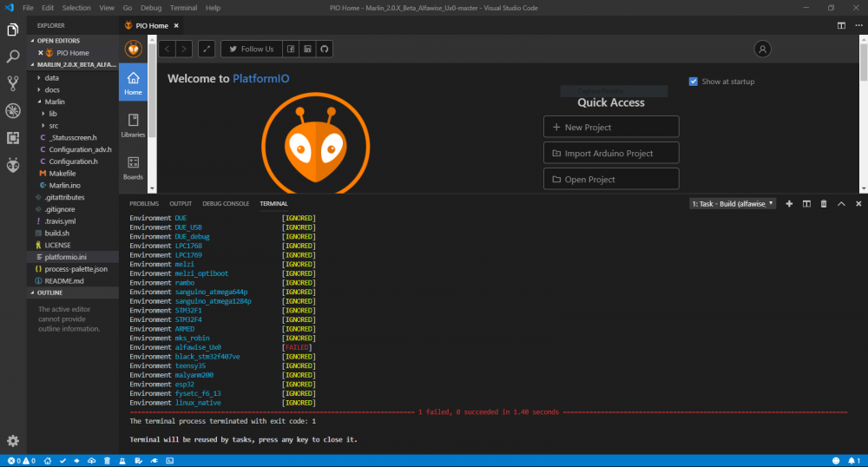The image size is (868, 467).
Task: Go forward with the PIO Home forward arrow
Action: (184, 49)
